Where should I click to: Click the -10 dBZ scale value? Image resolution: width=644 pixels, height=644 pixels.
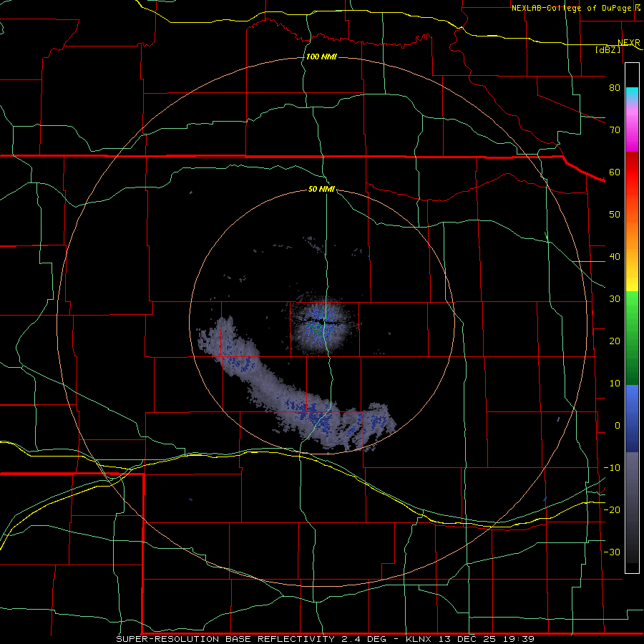click(612, 468)
